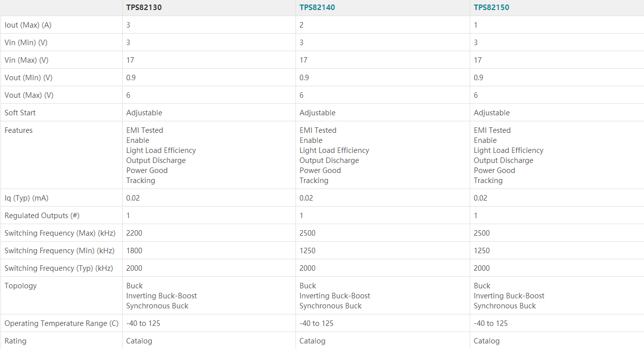Screen dimensions: 644x349
Task: Click the Topology row label
Action: coord(21,286)
